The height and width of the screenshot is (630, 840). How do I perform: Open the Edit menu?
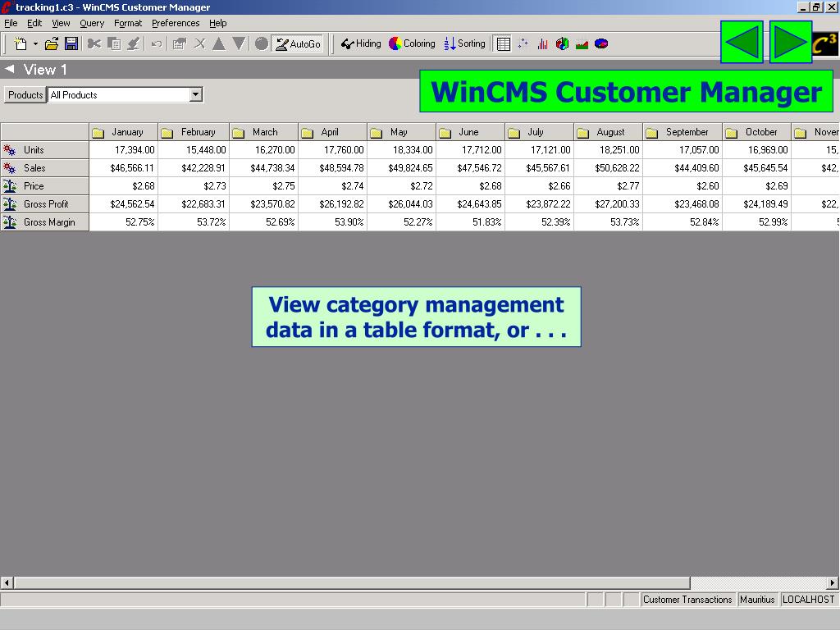click(34, 23)
